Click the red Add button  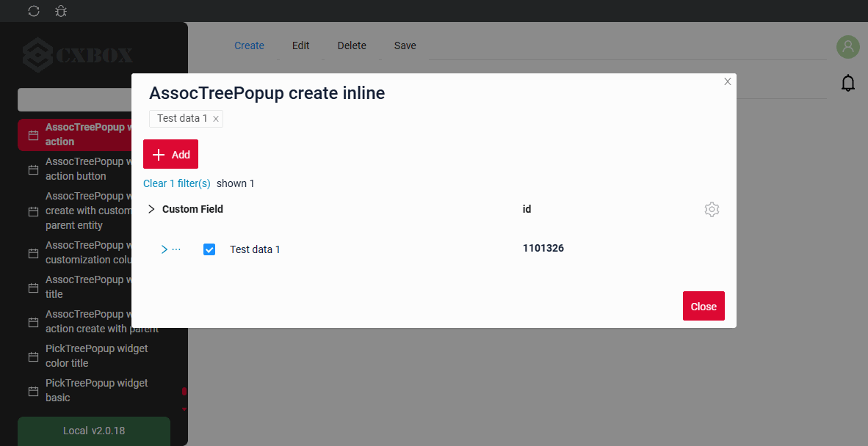[x=170, y=154]
